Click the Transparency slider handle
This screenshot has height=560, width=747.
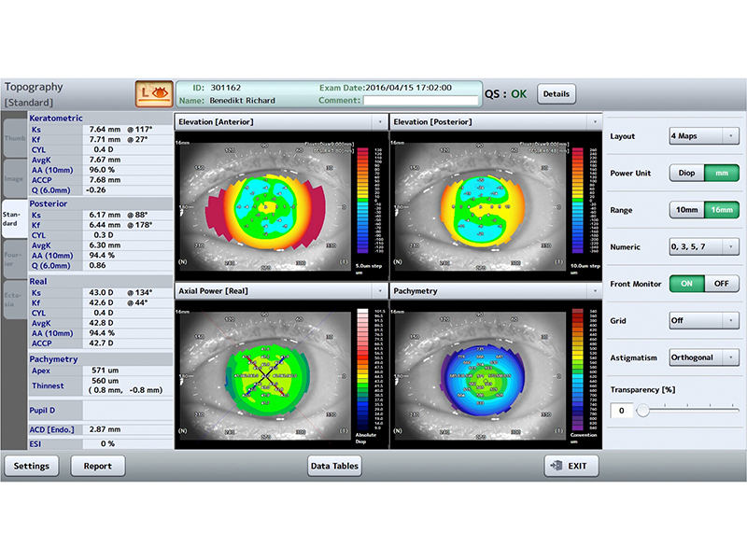click(642, 410)
